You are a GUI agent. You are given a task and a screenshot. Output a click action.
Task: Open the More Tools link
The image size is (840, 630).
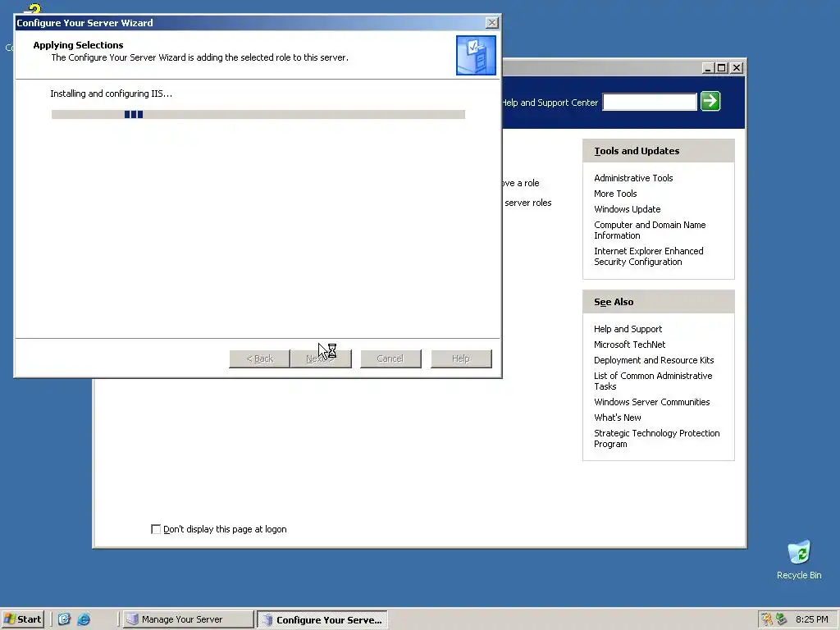pyautogui.click(x=615, y=194)
